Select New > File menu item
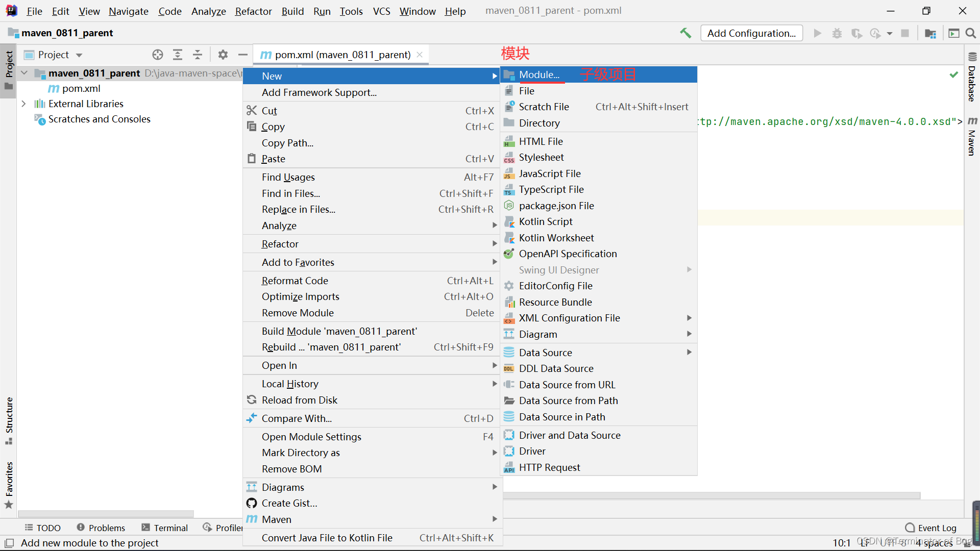This screenshot has width=980, height=551. 527,90
